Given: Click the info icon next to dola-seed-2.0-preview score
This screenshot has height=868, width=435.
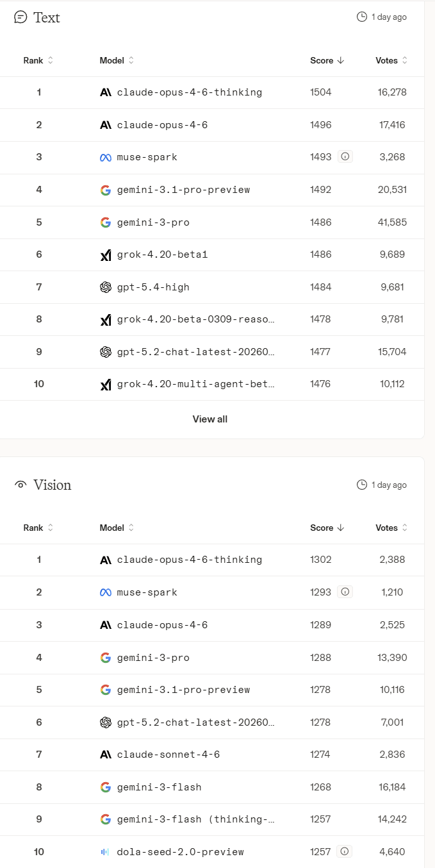Looking at the screenshot, I should tap(345, 852).
